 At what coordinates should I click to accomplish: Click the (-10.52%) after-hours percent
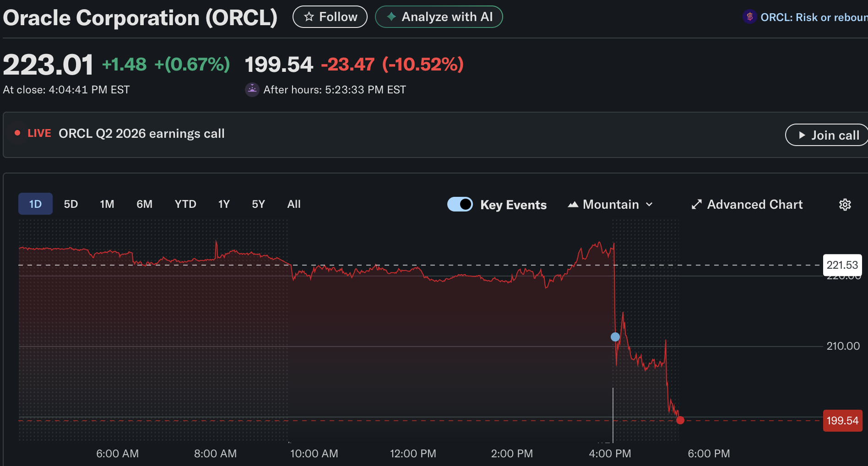coord(423,65)
